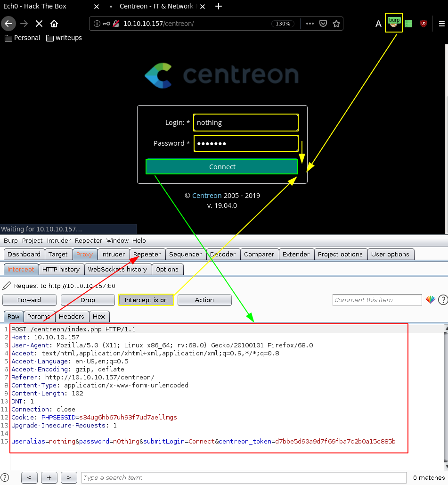Click the pencil edit icon beside request
448x485 pixels.
(7, 286)
